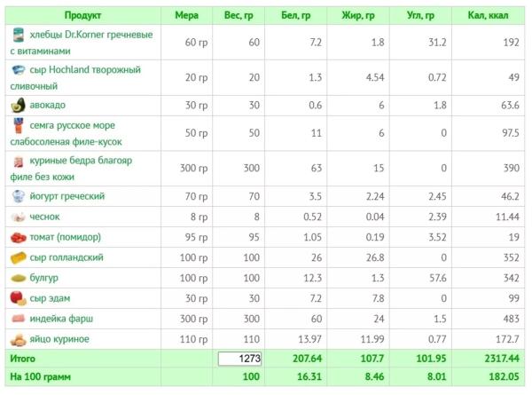Click the total weight input field
Viewport: 532px width, 395px height.
[241, 359]
